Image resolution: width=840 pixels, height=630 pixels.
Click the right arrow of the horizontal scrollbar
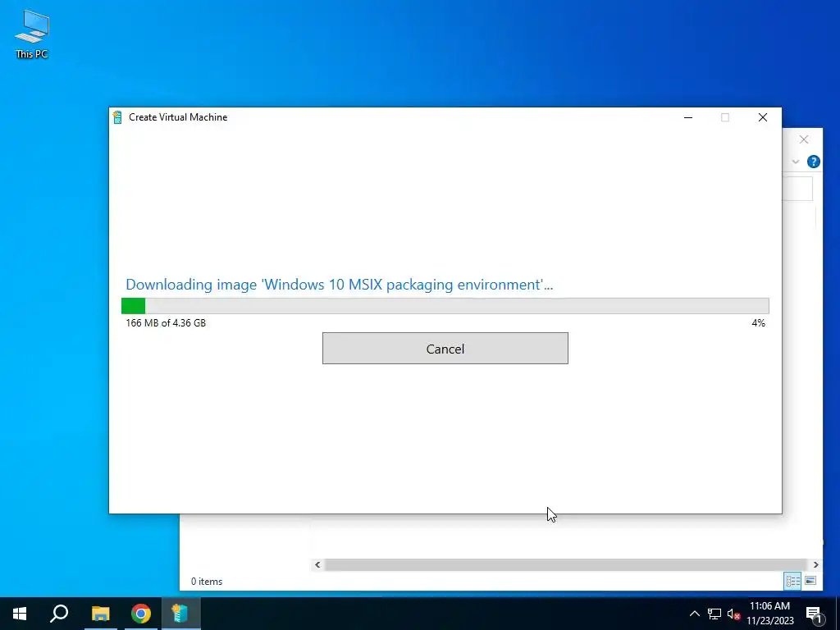click(816, 564)
